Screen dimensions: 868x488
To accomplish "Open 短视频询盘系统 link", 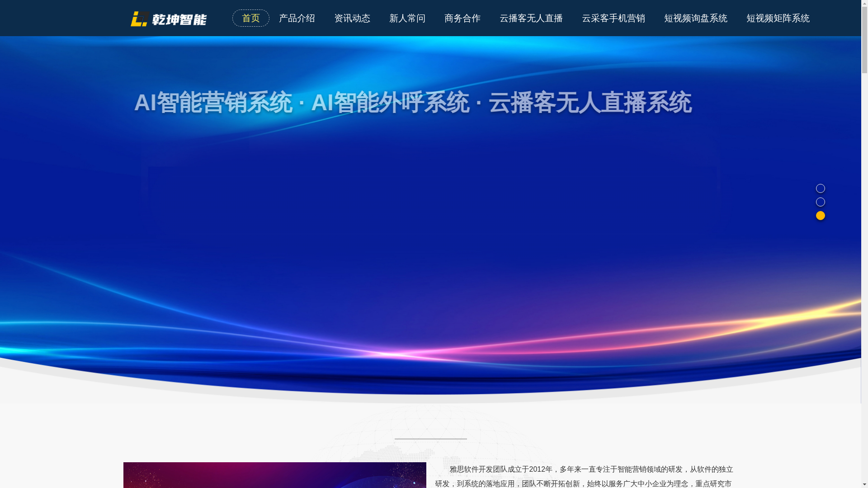I will (696, 18).
